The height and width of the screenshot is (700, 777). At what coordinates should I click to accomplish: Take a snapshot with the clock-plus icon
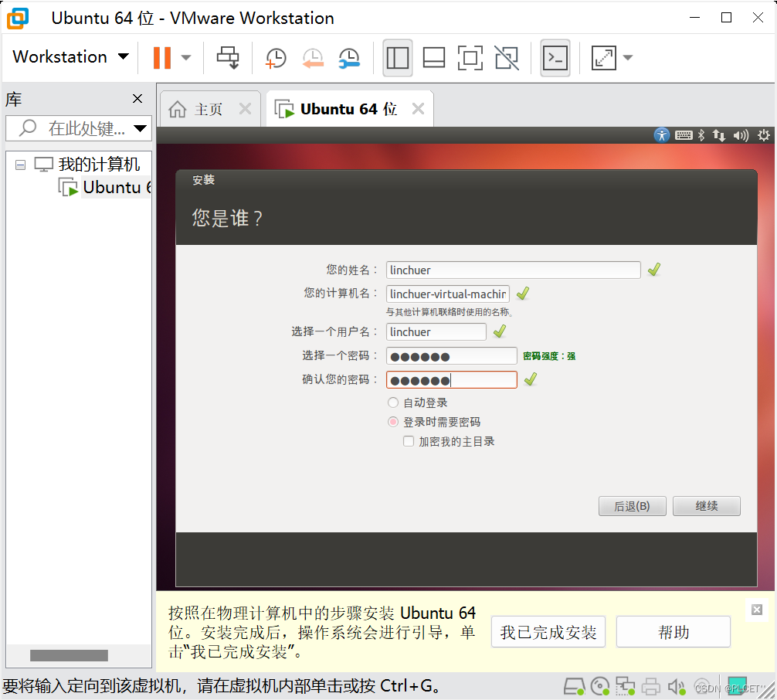click(276, 58)
